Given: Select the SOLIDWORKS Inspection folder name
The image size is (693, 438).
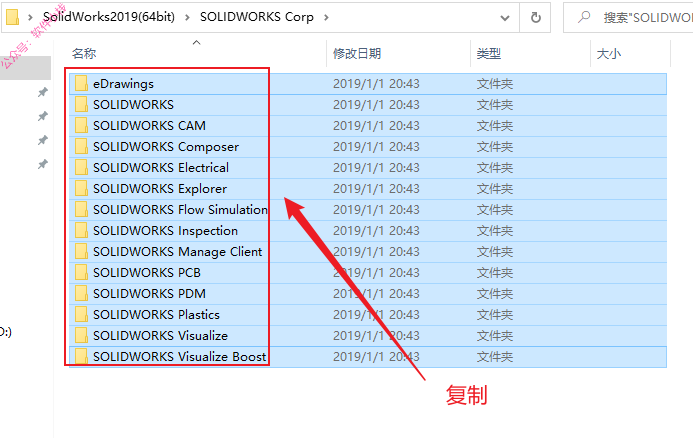Looking at the screenshot, I should (165, 231).
